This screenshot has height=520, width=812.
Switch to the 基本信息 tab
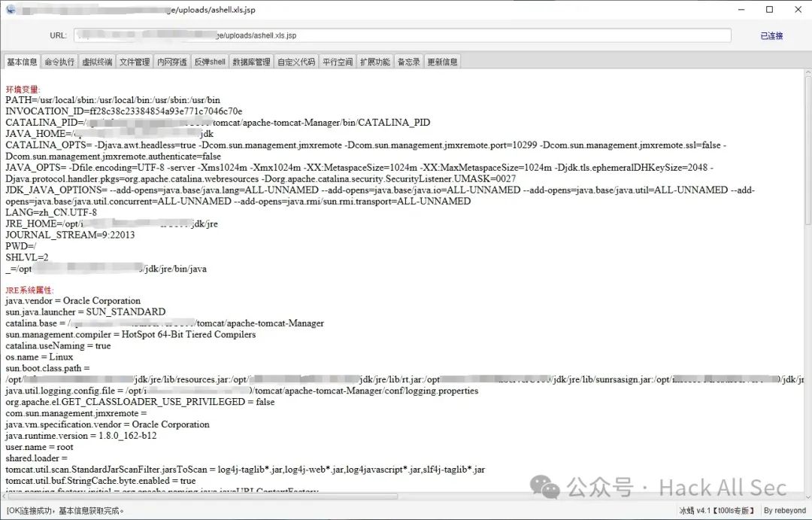click(x=22, y=62)
